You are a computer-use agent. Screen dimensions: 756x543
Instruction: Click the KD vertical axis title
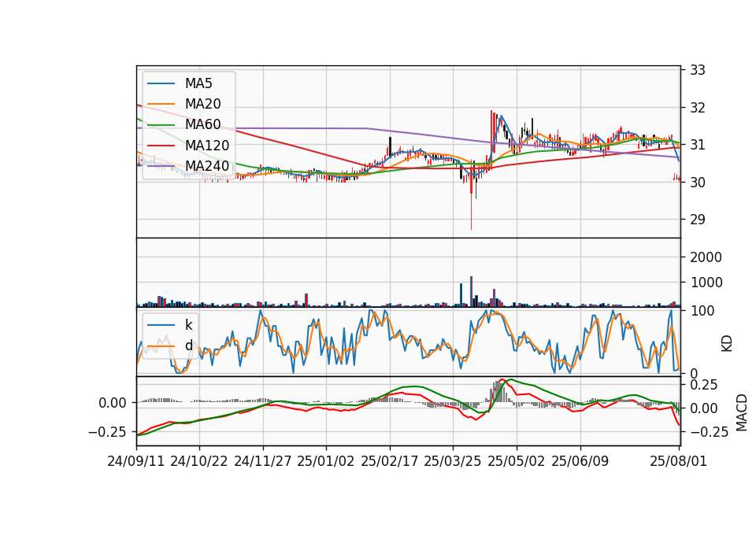[x=727, y=344]
